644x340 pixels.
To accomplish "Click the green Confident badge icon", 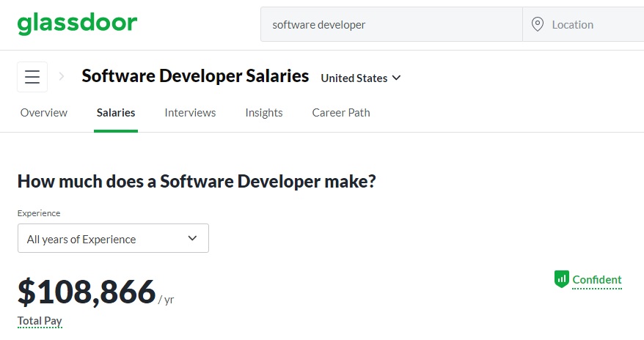I will click(562, 279).
